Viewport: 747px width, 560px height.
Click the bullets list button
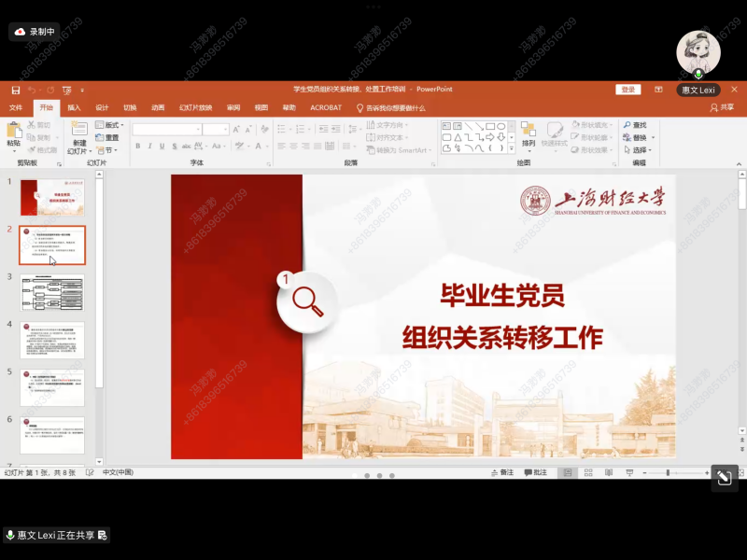pyautogui.click(x=284, y=129)
